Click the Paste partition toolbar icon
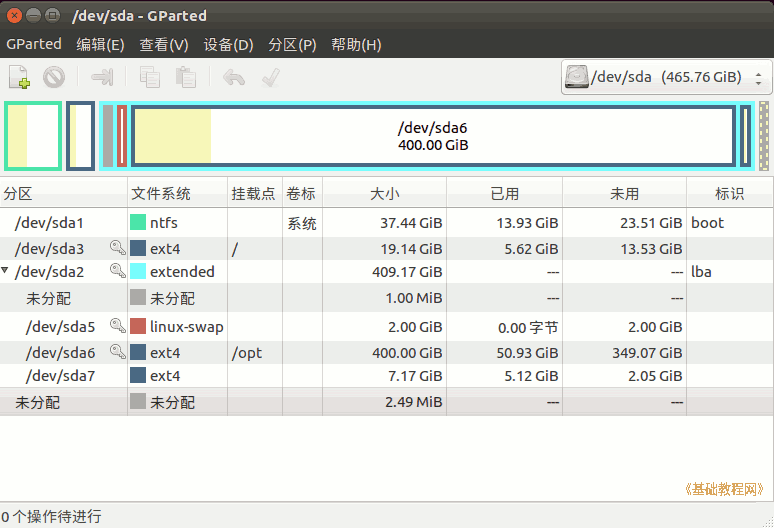 pos(186,77)
